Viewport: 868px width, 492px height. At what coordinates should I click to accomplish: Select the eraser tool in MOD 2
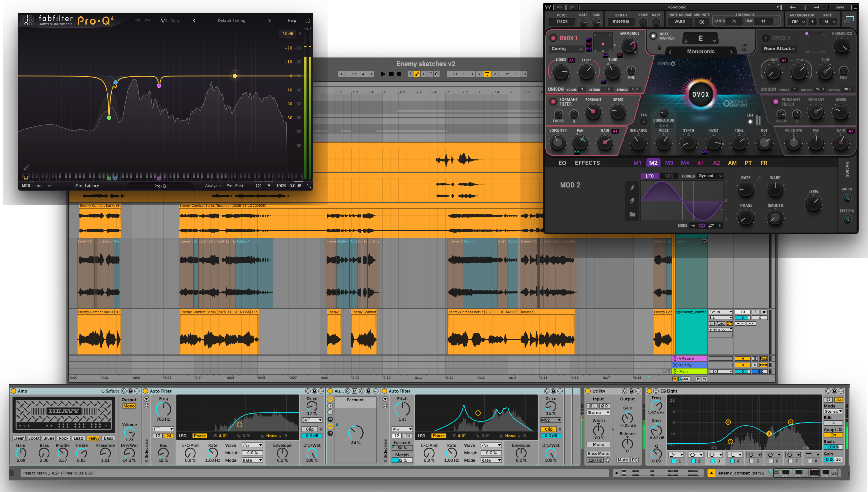(632, 201)
